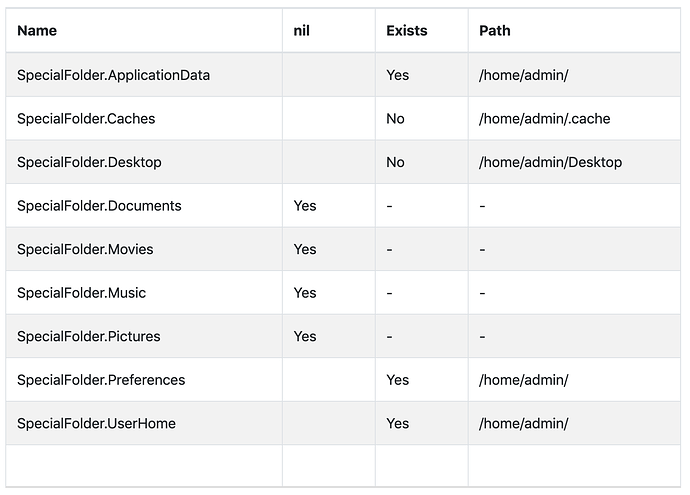
Task: Select the SpecialFolder.UserHome name cell
Action: click(x=144, y=423)
